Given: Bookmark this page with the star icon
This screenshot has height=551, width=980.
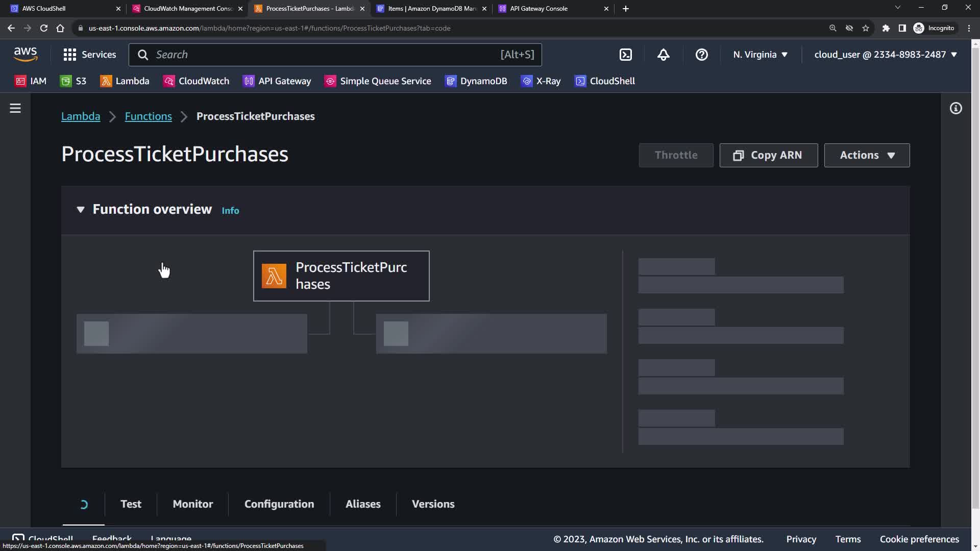Looking at the screenshot, I should pos(866,28).
